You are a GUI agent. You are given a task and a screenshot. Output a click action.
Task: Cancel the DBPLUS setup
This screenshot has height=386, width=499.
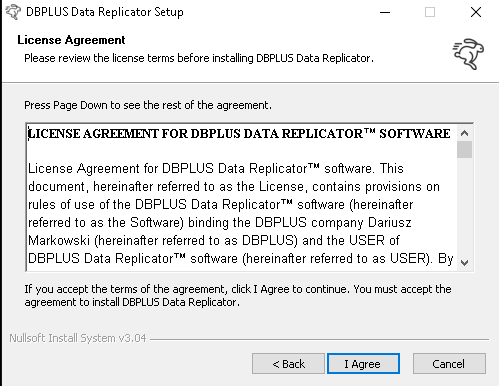449,364
